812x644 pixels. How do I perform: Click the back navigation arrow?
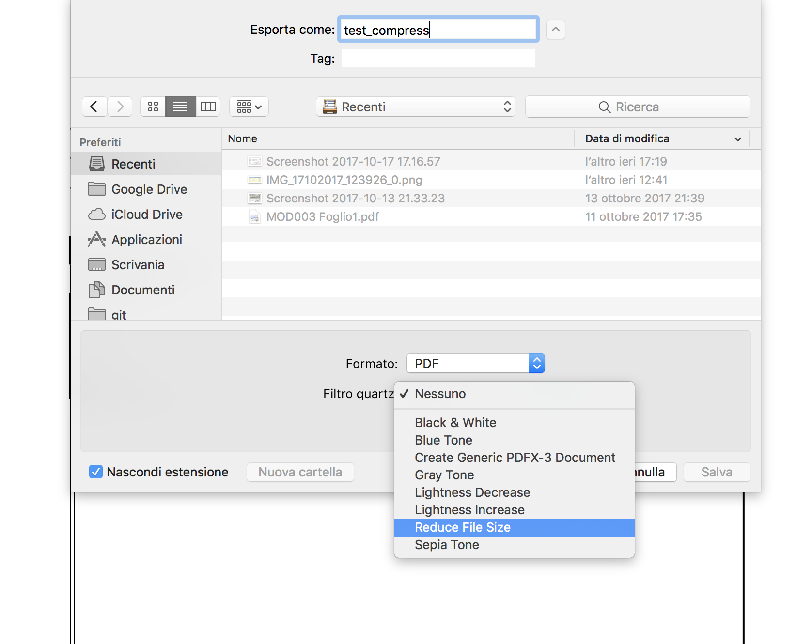pos(94,107)
